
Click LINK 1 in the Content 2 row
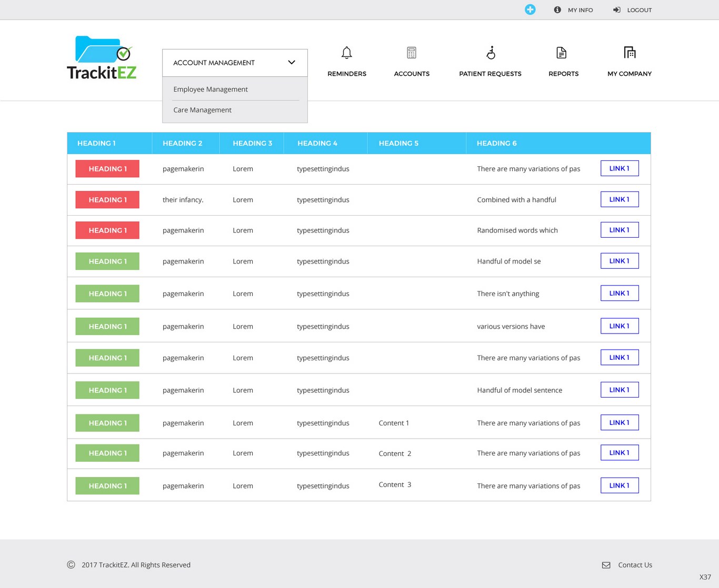[x=620, y=453]
